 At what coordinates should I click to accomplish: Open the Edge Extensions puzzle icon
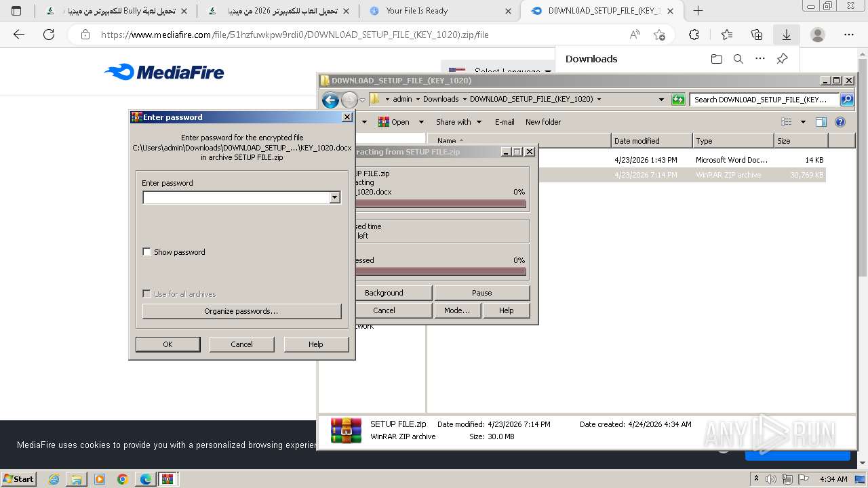(694, 35)
